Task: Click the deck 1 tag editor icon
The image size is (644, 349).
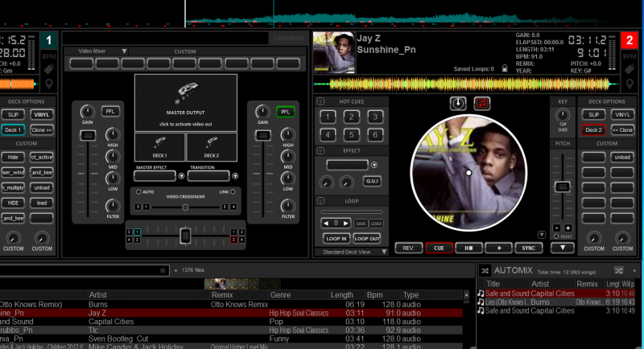Action: tap(49, 69)
